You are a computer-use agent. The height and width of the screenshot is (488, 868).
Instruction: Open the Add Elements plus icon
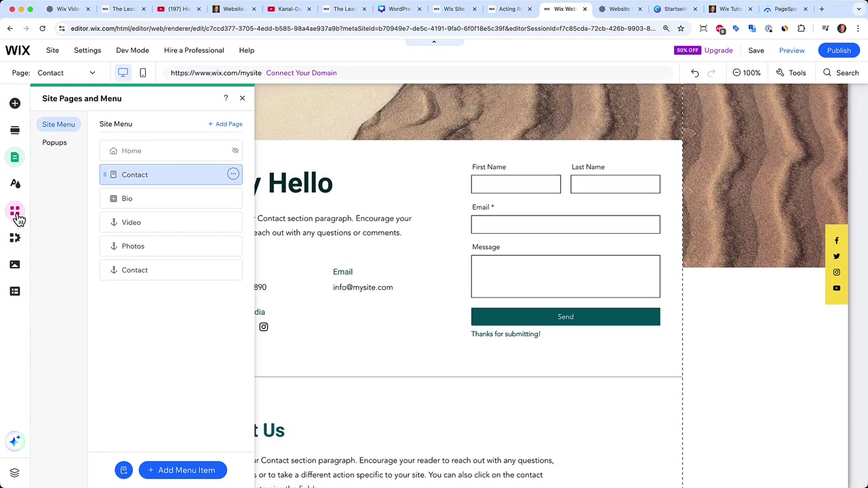pos(15,103)
